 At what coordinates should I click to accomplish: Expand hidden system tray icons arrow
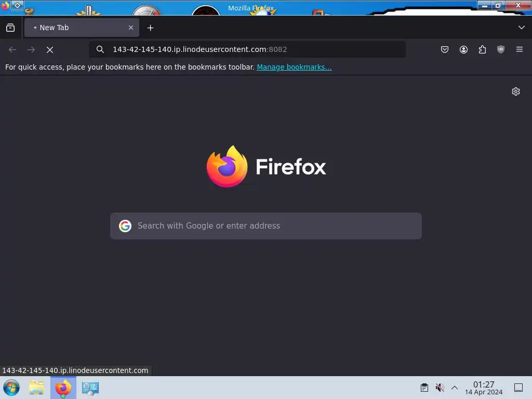click(455, 388)
